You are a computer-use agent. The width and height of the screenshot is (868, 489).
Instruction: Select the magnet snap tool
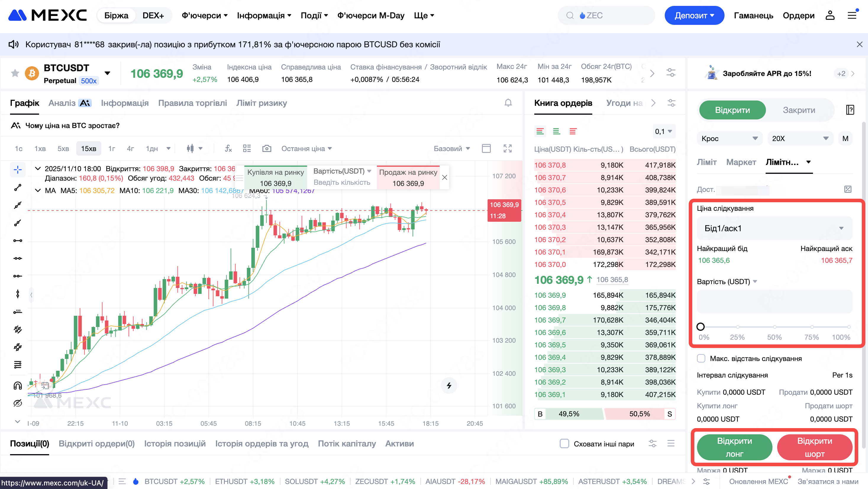17,385
